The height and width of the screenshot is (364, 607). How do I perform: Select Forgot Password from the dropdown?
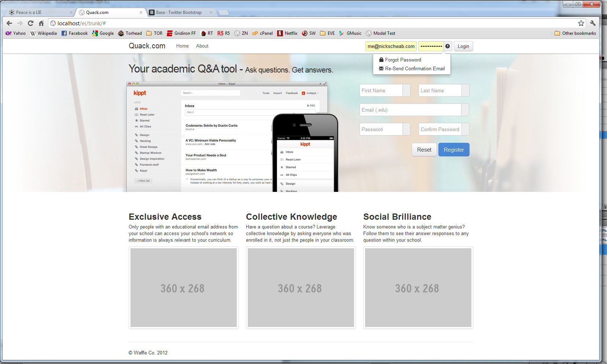[x=403, y=60]
